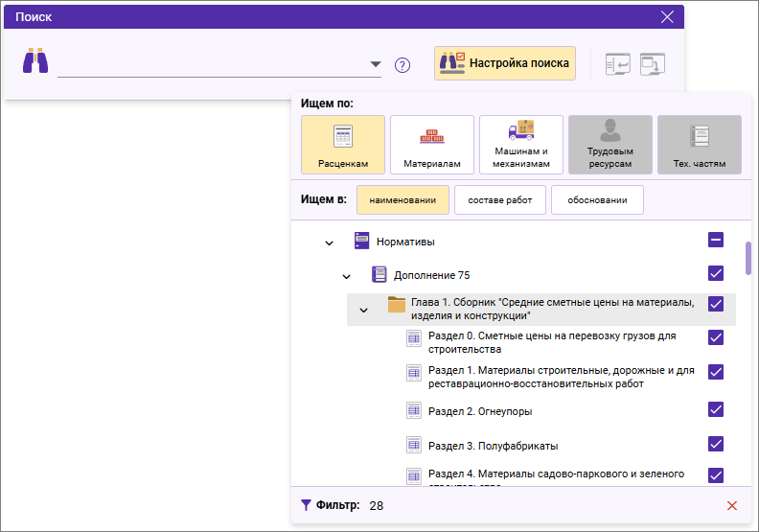The width and height of the screenshot is (759, 532).
Task: Uncheck Раздел 2. Огнеупоры checkbox
Action: point(716,410)
